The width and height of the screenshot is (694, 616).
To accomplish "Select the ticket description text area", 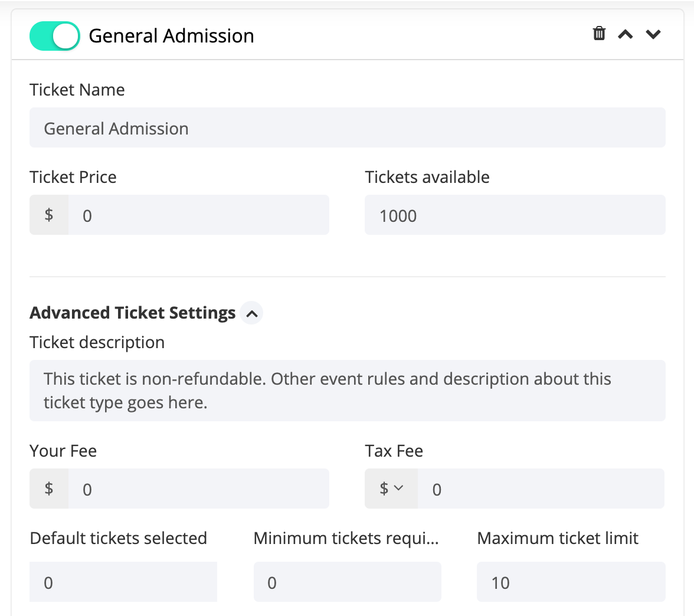I will point(347,391).
